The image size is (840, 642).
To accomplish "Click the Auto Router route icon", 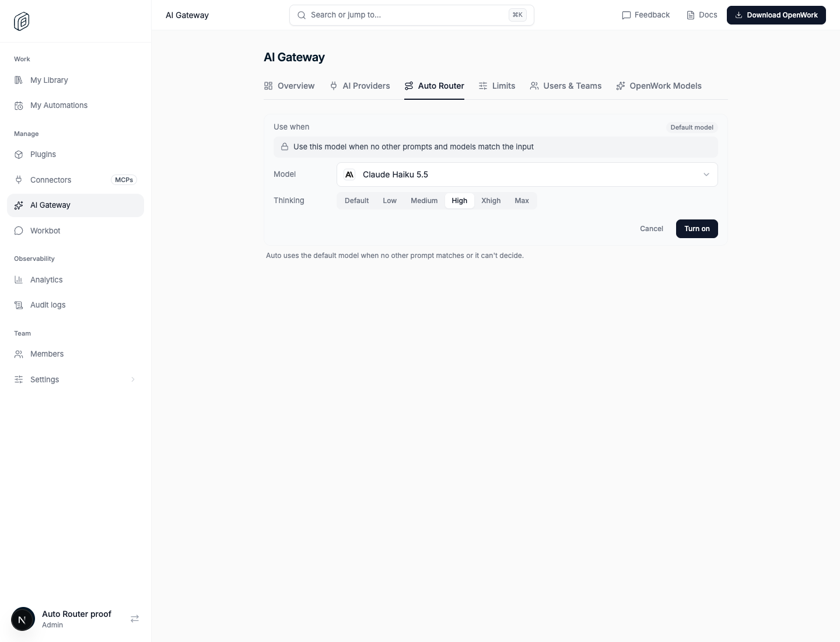I will coord(409,86).
